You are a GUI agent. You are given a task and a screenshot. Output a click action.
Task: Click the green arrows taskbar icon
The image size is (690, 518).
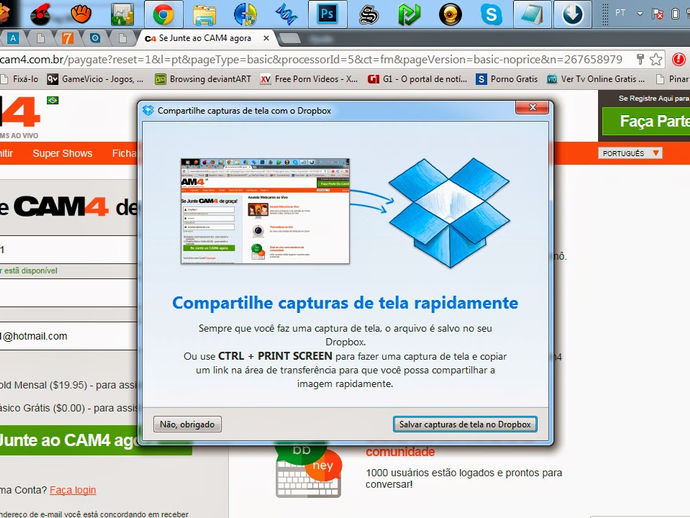[x=409, y=14]
